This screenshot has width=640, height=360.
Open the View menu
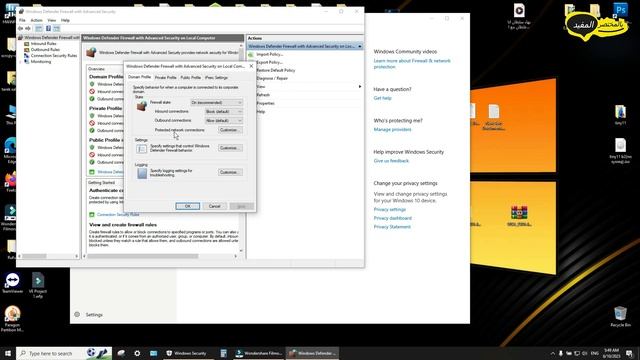pos(51,20)
